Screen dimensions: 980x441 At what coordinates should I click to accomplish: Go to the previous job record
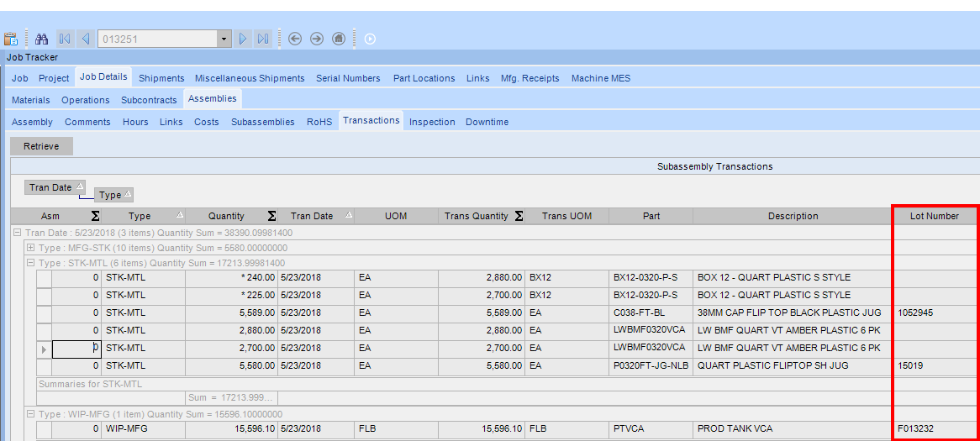pos(85,39)
